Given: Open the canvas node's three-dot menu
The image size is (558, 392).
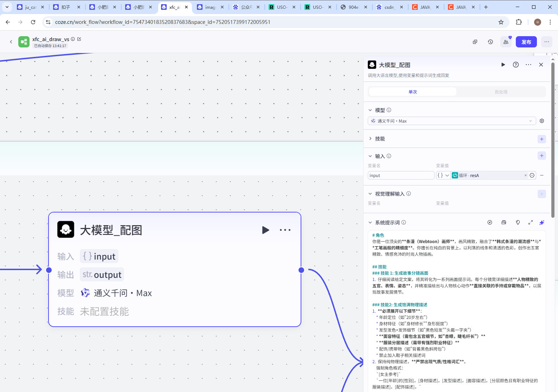Looking at the screenshot, I should [285, 230].
